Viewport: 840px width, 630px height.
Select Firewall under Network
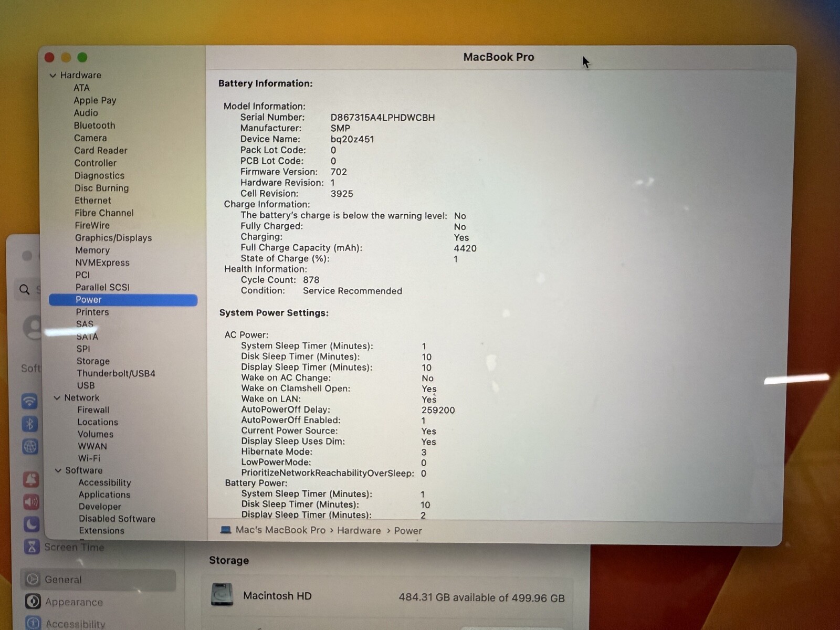[93, 410]
